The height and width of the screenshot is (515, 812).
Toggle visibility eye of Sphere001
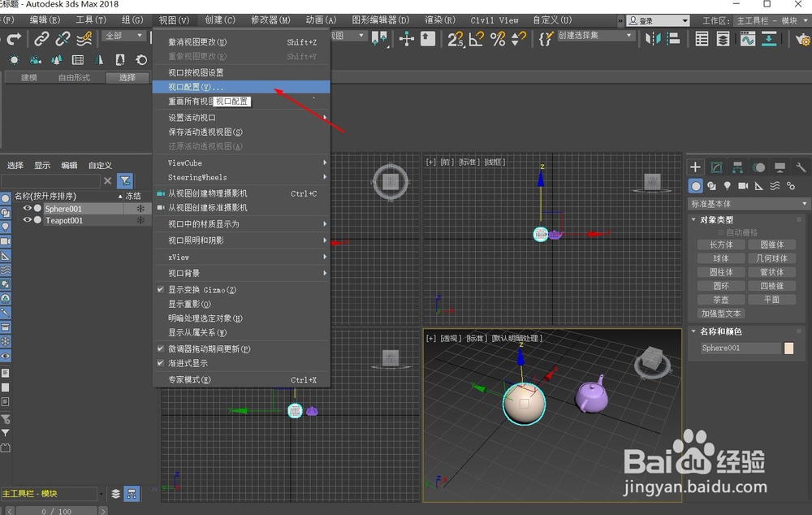pos(27,208)
